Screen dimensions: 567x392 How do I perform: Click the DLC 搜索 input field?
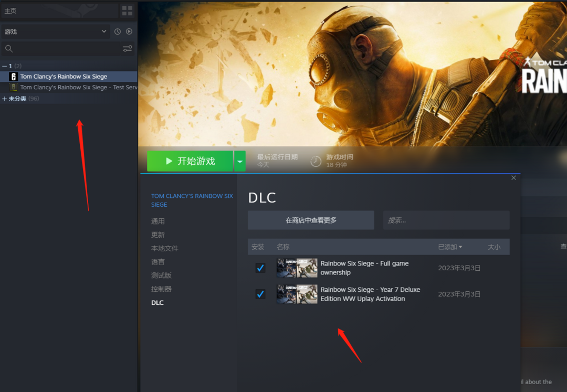(x=447, y=220)
